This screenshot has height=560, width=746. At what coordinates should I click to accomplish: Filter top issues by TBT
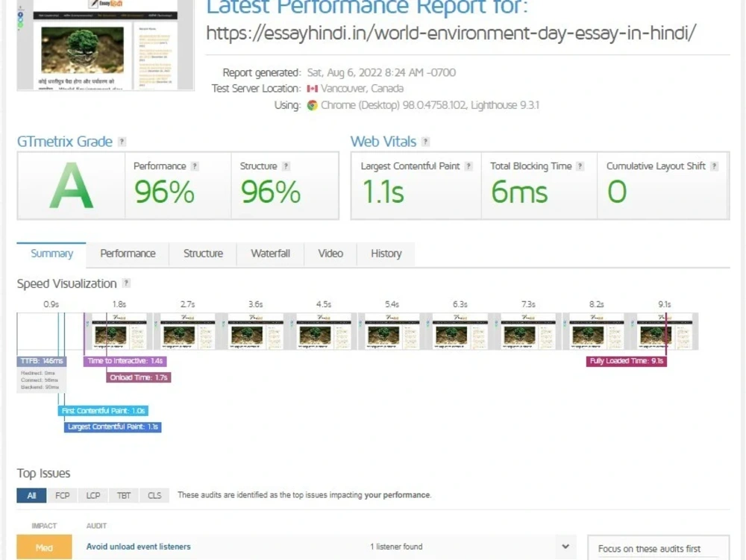click(x=124, y=495)
